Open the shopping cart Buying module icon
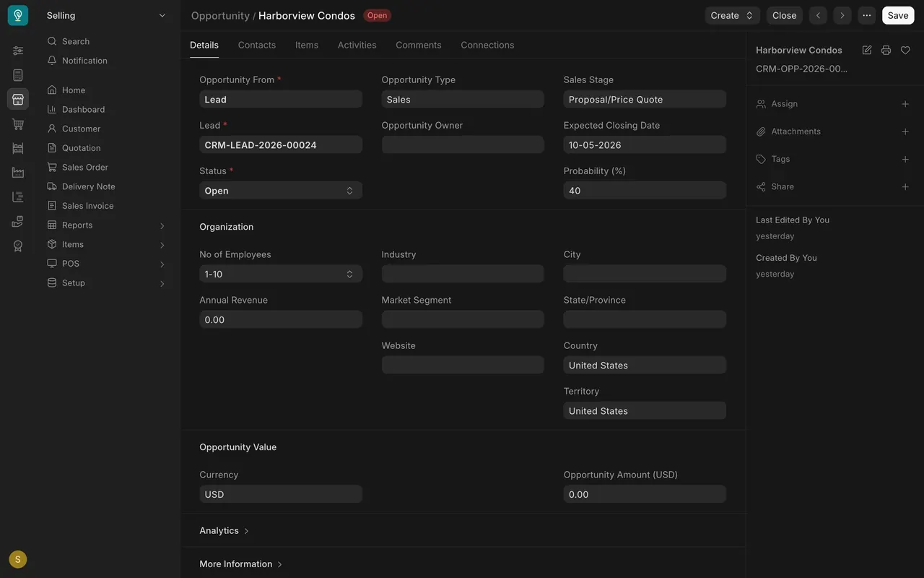 pyautogui.click(x=18, y=124)
